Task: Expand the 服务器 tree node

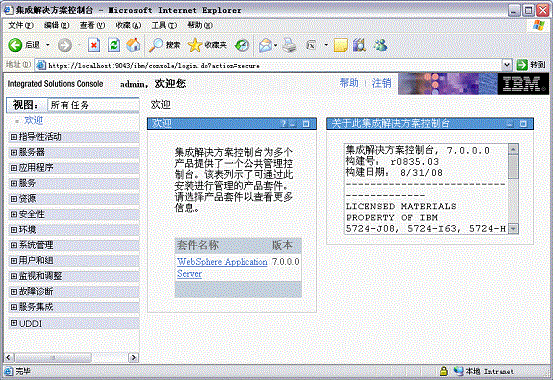Action: pos(14,152)
